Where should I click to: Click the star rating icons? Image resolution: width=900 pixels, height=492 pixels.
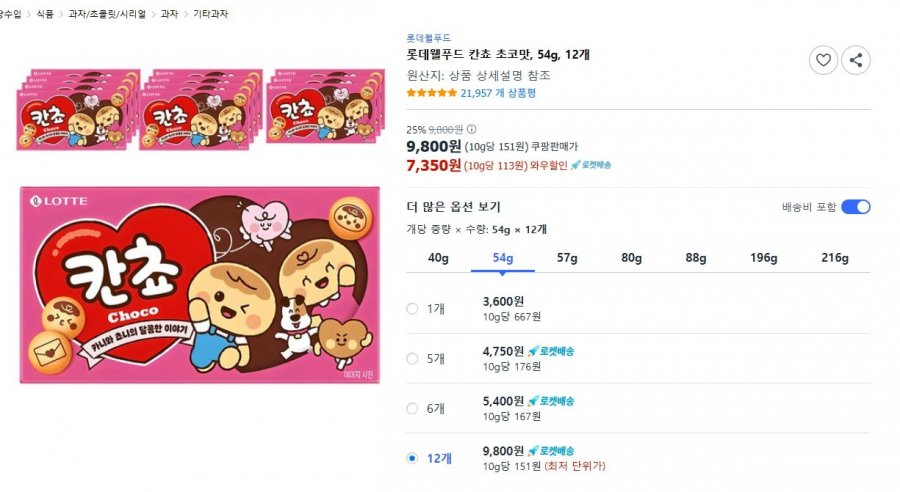tap(432, 93)
